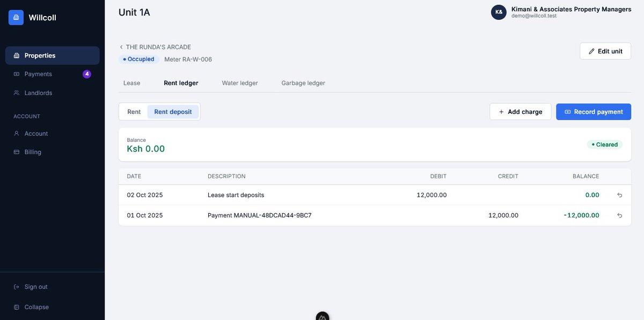The image size is (644, 320).
Task: Click the demo@willcoll.test email text
Action: pyautogui.click(x=534, y=16)
